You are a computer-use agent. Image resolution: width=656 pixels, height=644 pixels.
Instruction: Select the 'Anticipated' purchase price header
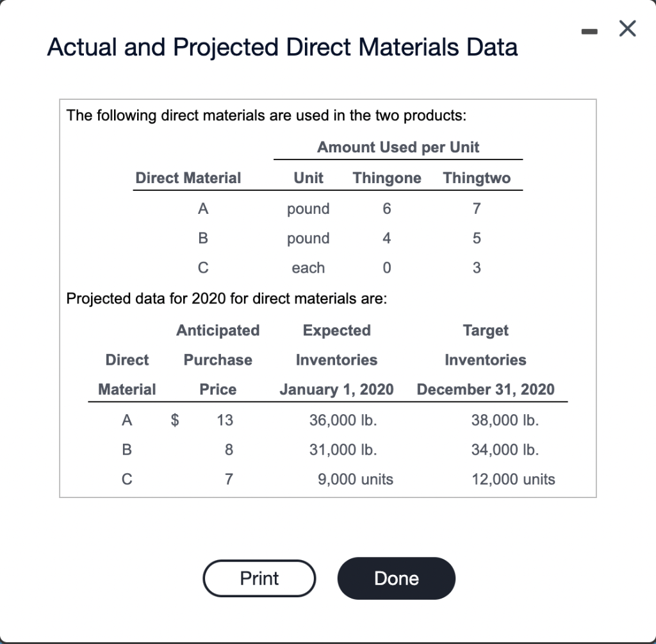[x=218, y=330]
